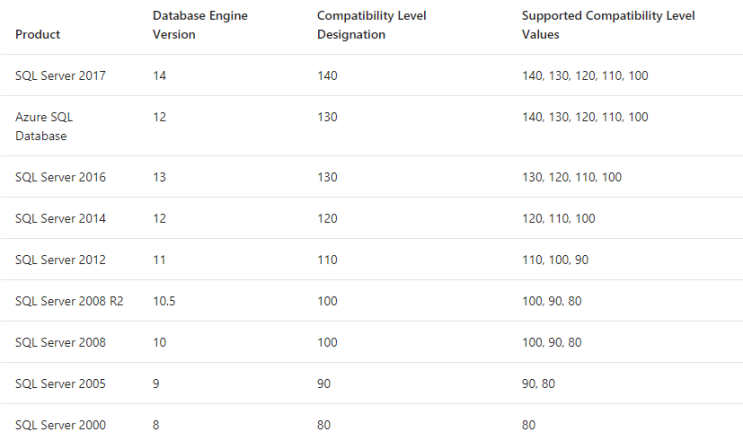Viewport: 743px width, 441px height.
Task: Select the "SQL Server 2012" product cell
Action: 60,259
